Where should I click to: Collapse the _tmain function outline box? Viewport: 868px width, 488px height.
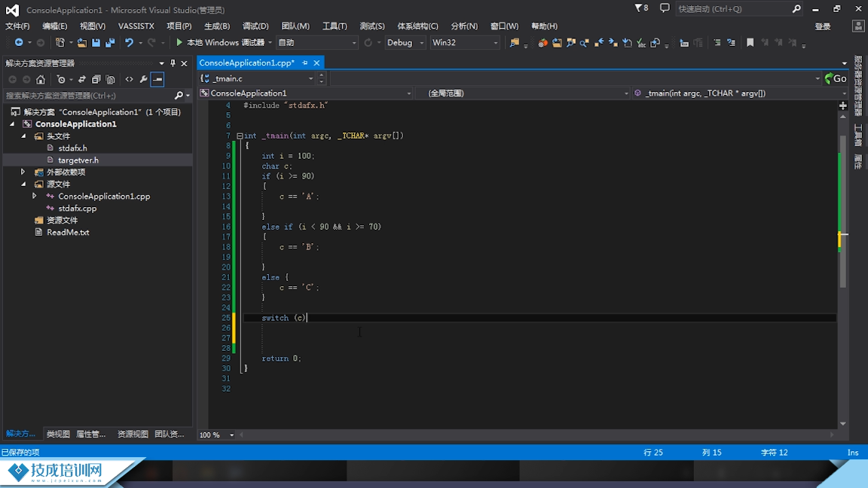pos(240,136)
